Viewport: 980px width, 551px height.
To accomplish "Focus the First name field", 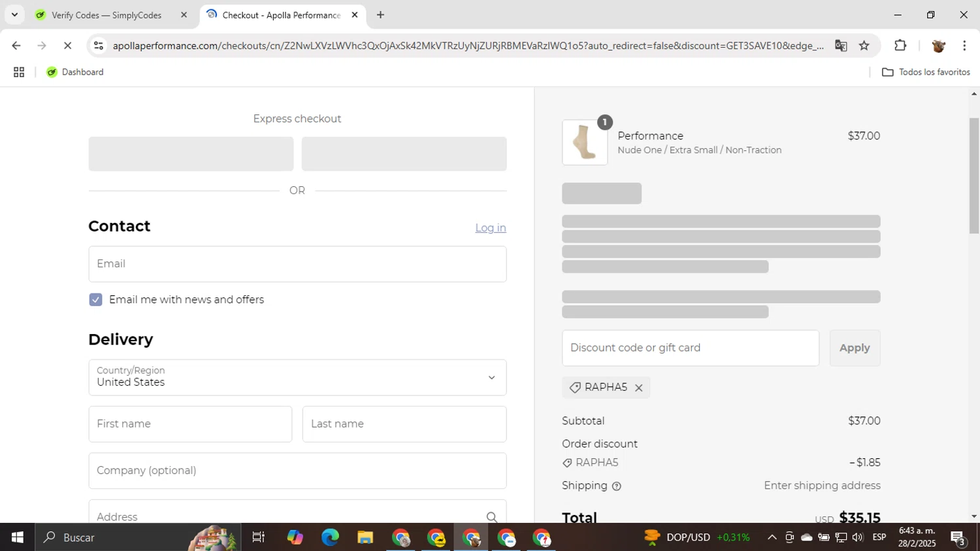I will (x=190, y=424).
